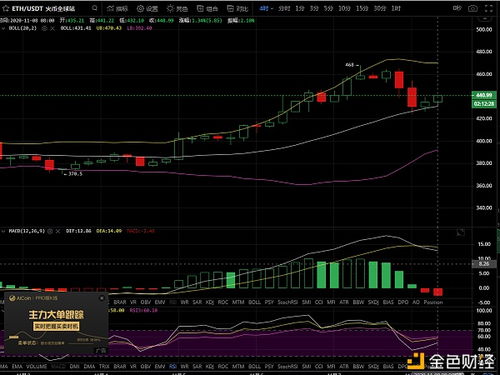Open MACD indicator settings gear
Screen dimensions: 500x375
pyautogui.click(x=50, y=231)
